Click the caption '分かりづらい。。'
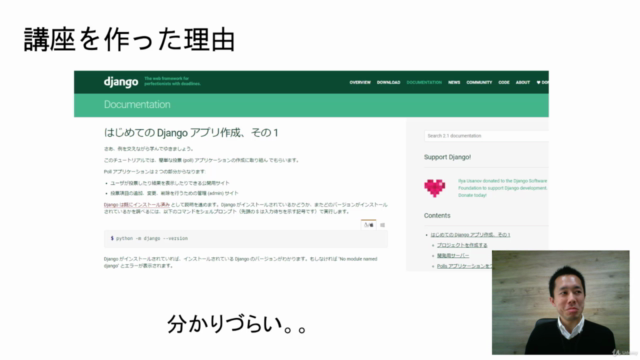The image size is (640, 360). coord(237,324)
